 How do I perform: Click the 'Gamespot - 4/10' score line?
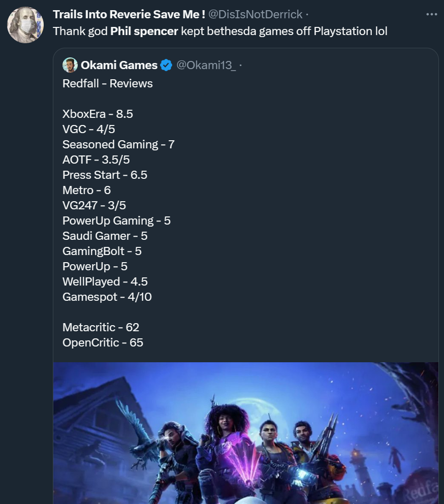click(107, 297)
